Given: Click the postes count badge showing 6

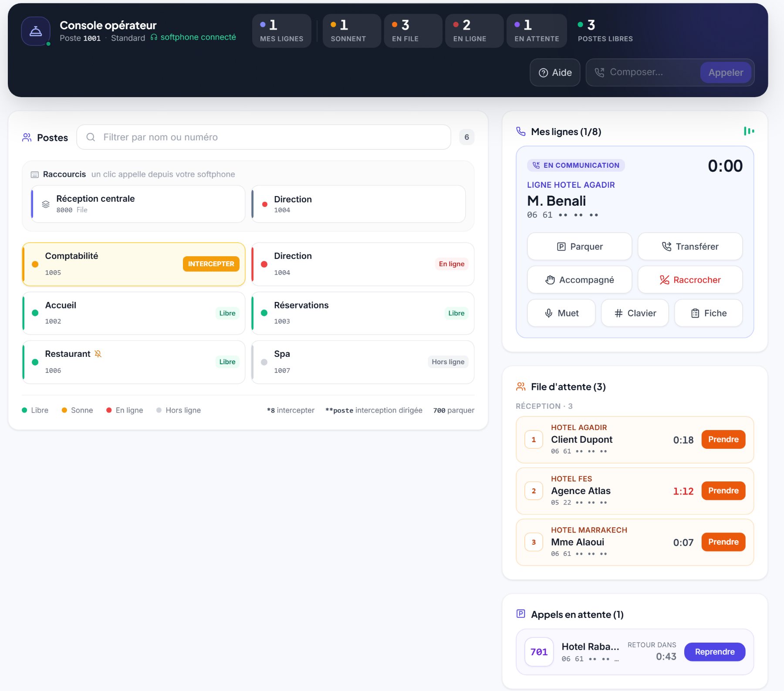Looking at the screenshot, I should [466, 137].
